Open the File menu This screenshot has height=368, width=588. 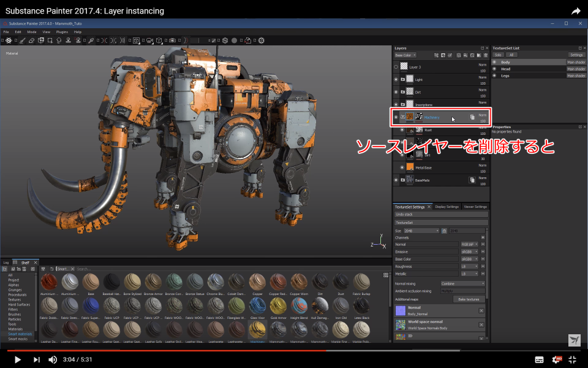tap(6, 32)
